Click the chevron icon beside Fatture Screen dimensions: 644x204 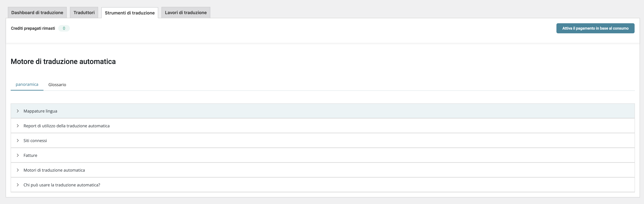(x=18, y=155)
